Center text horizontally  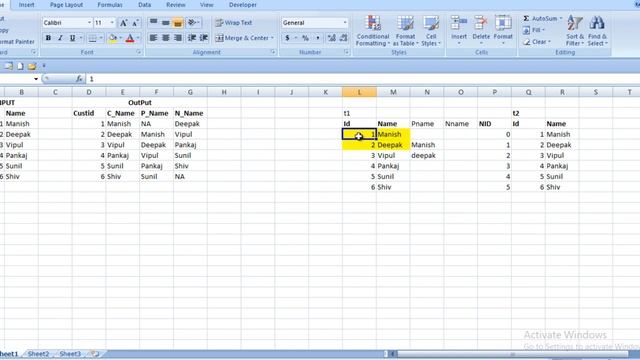click(x=166, y=38)
